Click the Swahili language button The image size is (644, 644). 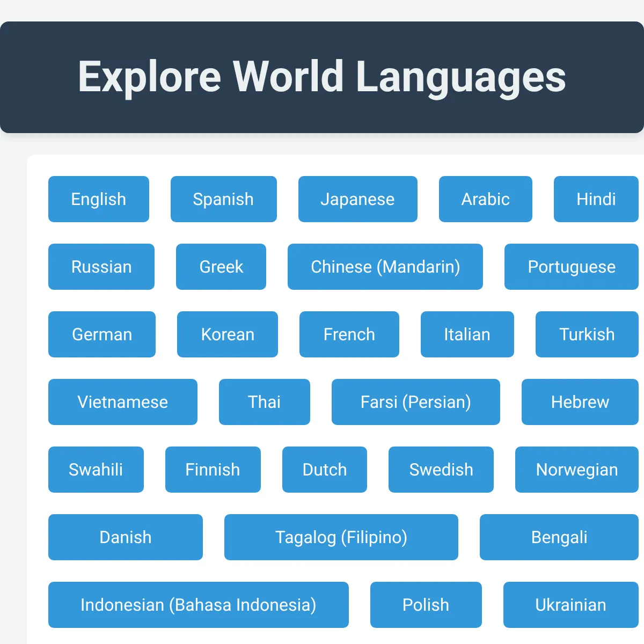pos(96,470)
